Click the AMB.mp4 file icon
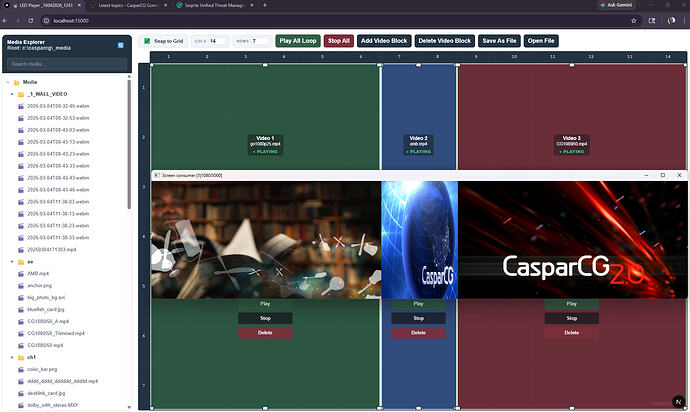 20,273
